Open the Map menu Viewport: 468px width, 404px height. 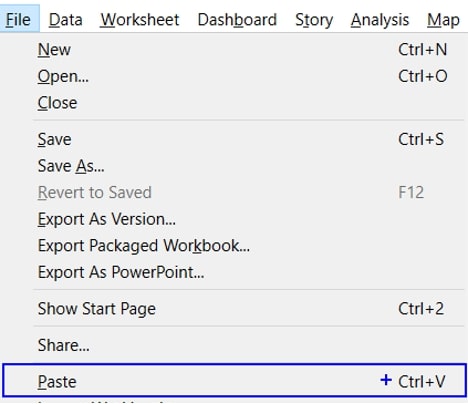pos(443,20)
